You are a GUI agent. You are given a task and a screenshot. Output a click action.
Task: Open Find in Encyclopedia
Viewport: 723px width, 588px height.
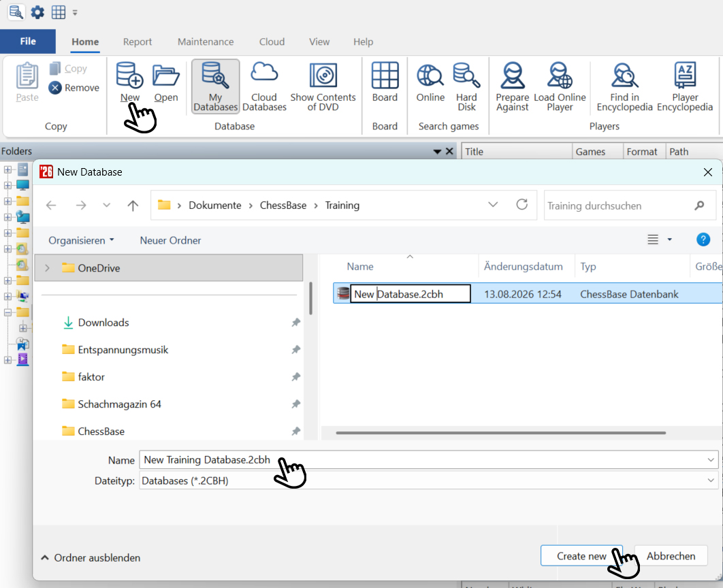point(624,86)
